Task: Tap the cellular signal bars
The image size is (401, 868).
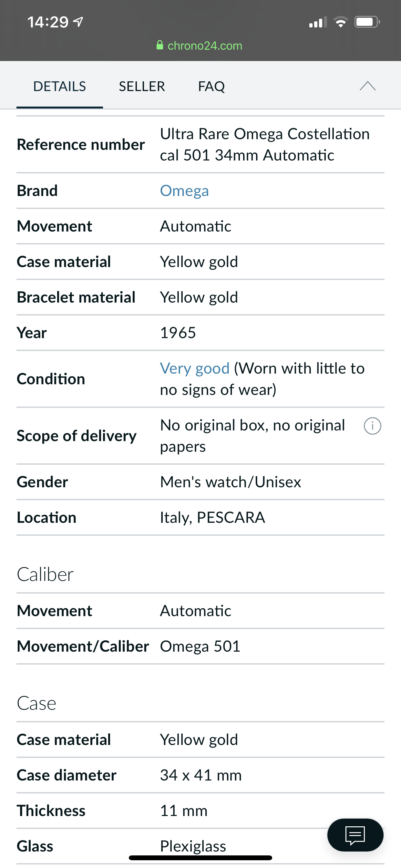Action: coord(318,22)
